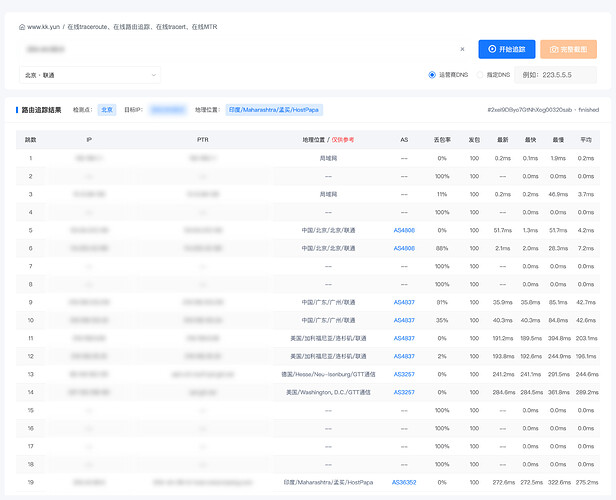Click 美国/加利福尼亚/洛杉矶/联通 in hop 11
Viewport: 616px width, 500px height.
click(328, 338)
